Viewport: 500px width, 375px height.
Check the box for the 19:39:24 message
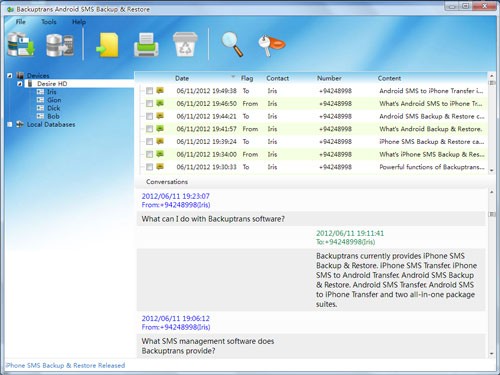pos(149,141)
